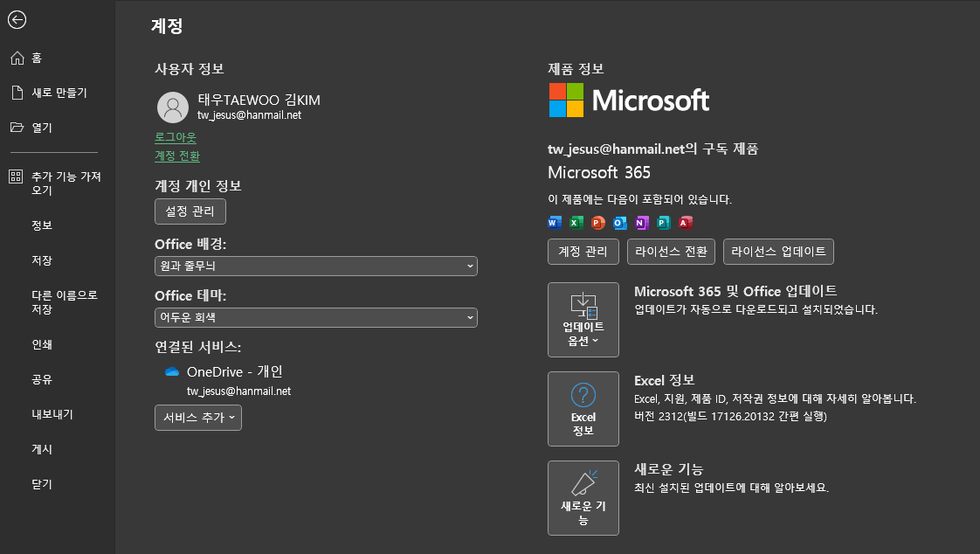Open the 인쇄 page
This screenshot has width=980, height=554.
pyautogui.click(x=42, y=344)
